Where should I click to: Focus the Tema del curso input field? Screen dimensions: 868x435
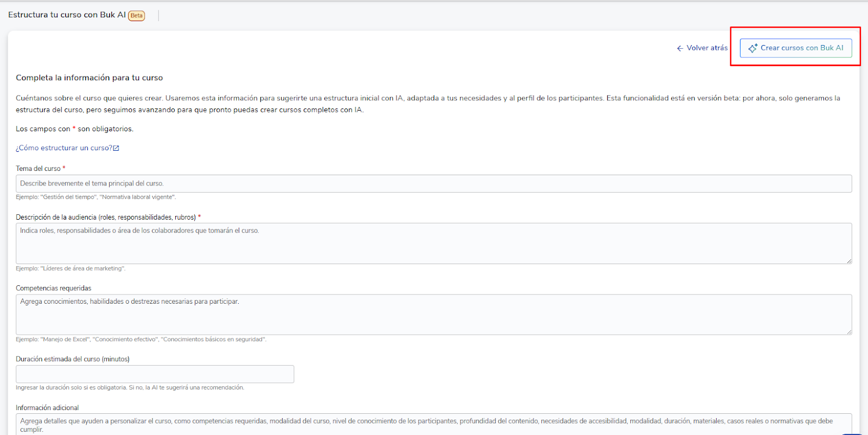pos(433,183)
